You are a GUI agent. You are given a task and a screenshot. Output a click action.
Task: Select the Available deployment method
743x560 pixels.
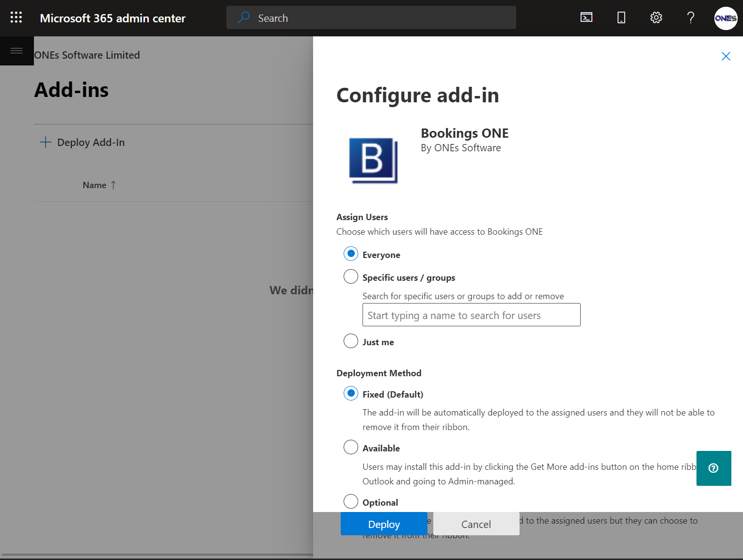(351, 447)
